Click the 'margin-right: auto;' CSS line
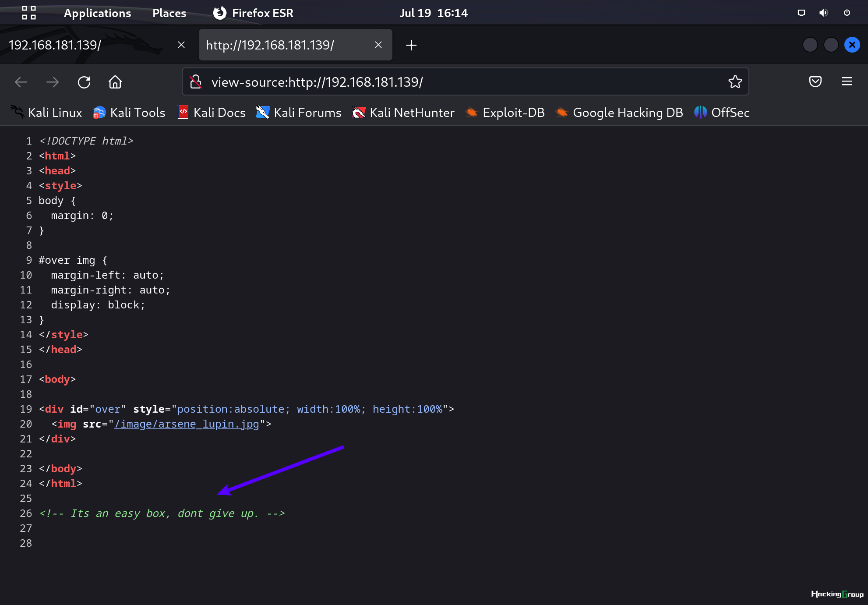Screen dimensions: 868x605 111,290
